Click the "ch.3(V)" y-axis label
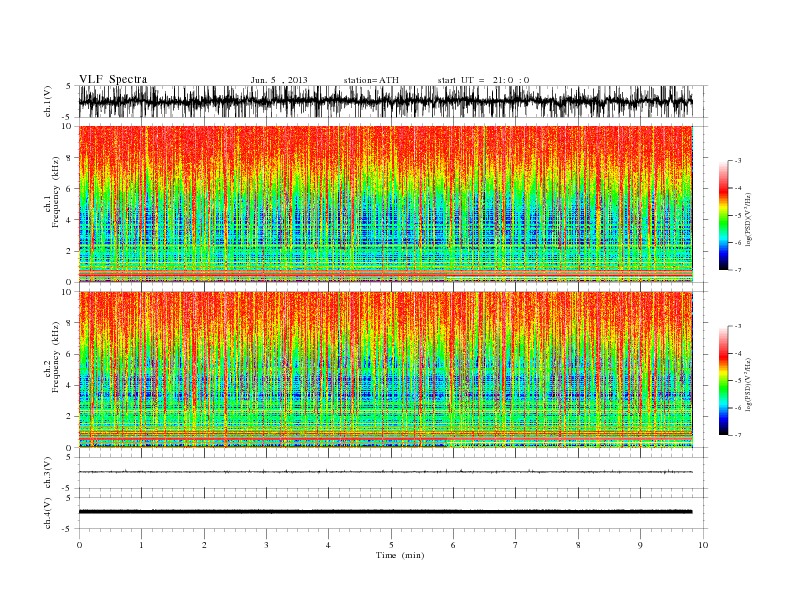The height and width of the screenshot is (612, 792). pyautogui.click(x=48, y=473)
